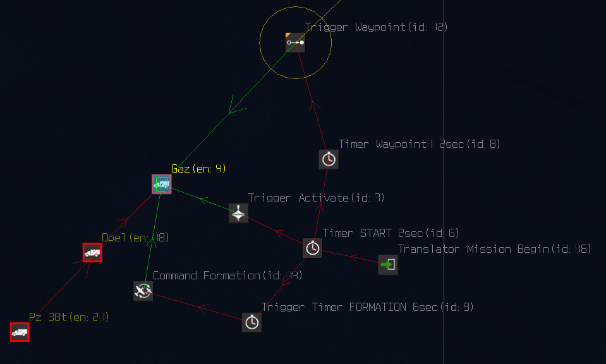This screenshot has height=364, width=606.
Task: Click the 'Gaz (en: 4)' yellow label
Action: point(198,169)
